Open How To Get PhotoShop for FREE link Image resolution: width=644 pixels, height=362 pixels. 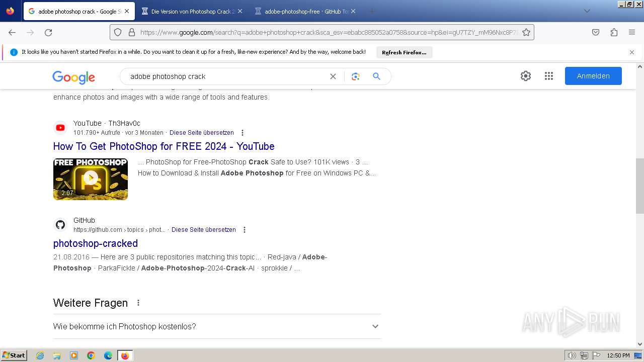click(x=164, y=146)
